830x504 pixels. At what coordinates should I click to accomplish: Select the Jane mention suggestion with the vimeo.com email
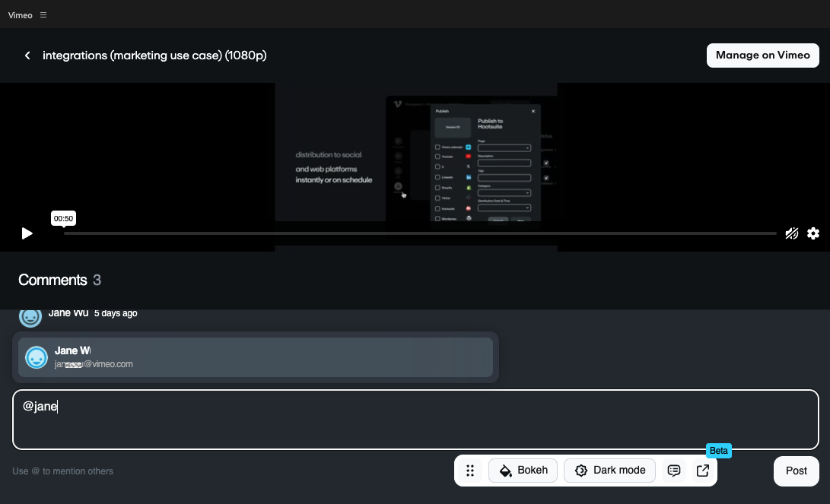coord(256,357)
